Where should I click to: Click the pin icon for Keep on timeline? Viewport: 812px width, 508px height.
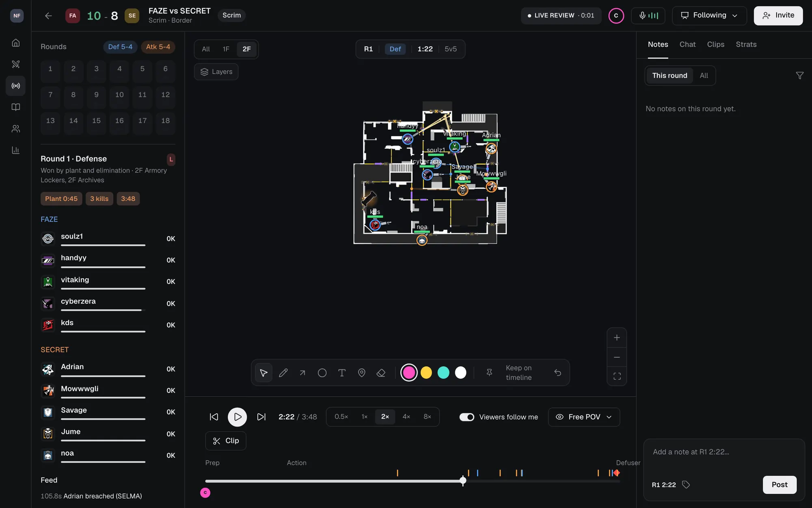pyautogui.click(x=489, y=373)
